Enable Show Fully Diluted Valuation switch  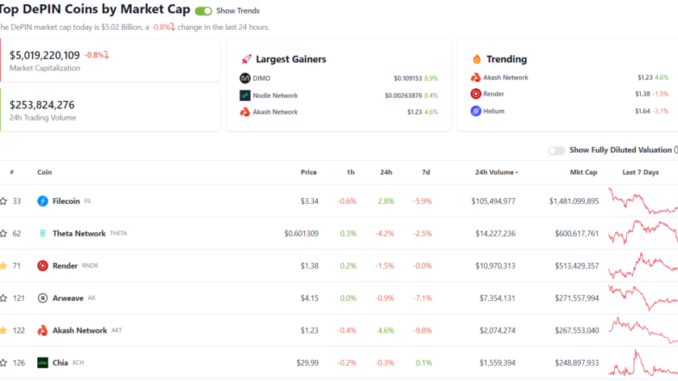pyautogui.click(x=556, y=150)
